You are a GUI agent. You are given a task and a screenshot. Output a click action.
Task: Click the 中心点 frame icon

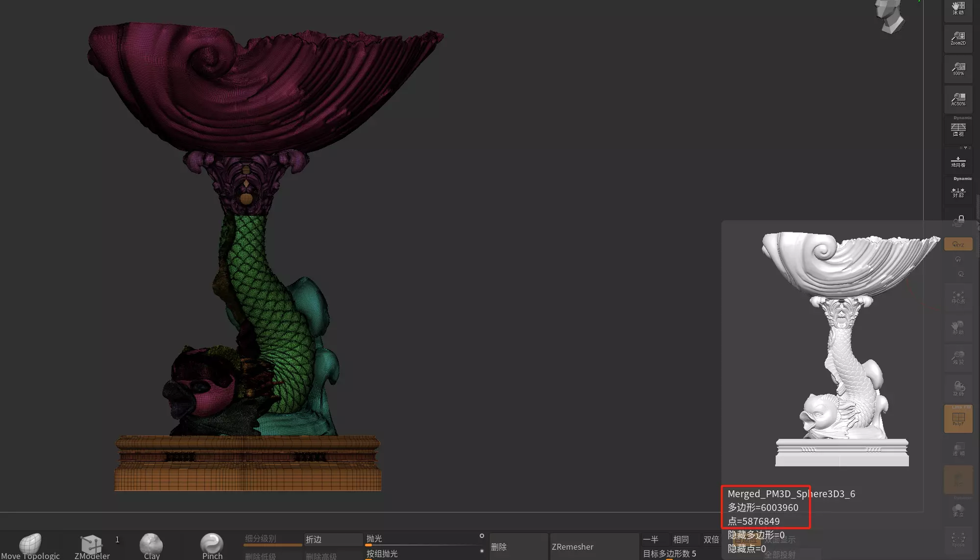[958, 297]
